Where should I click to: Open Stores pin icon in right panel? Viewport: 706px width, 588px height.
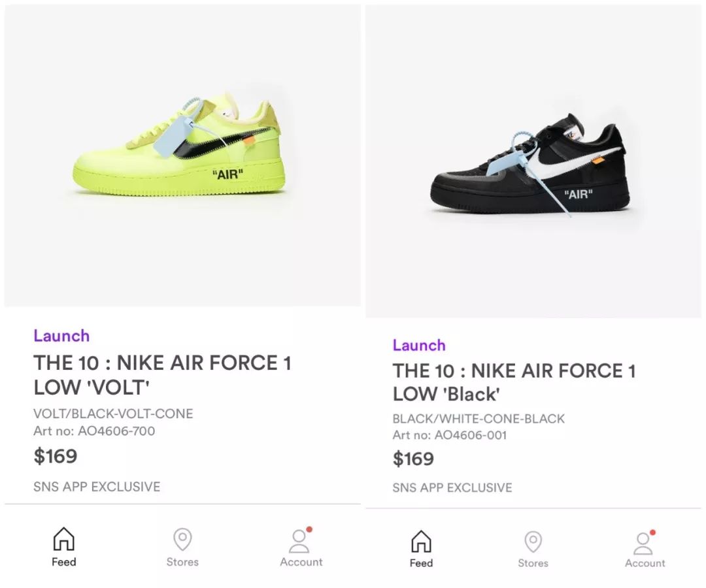(533, 542)
